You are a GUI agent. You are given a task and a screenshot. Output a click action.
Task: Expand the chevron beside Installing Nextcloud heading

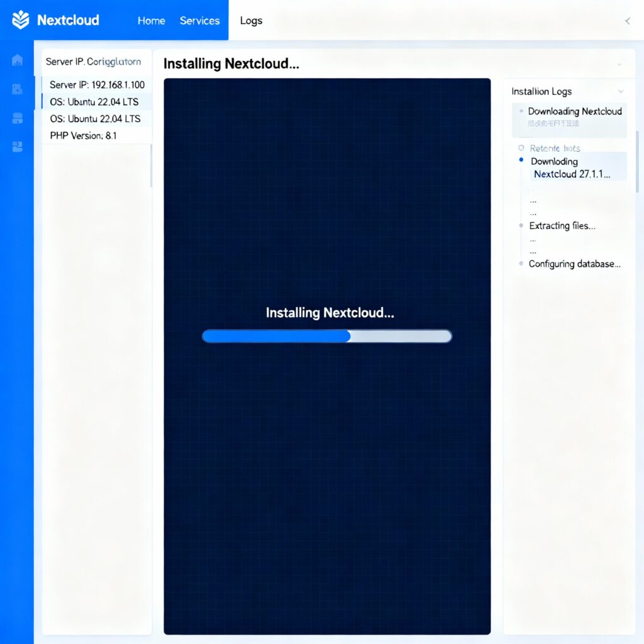pyautogui.click(x=619, y=64)
